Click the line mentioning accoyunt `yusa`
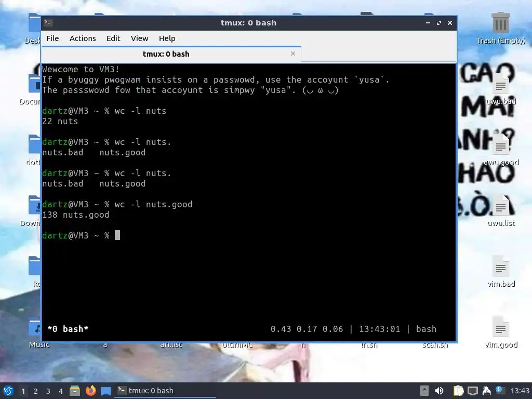This screenshot has height=399, width=532. pyautogui.click(x=216, y=79)
